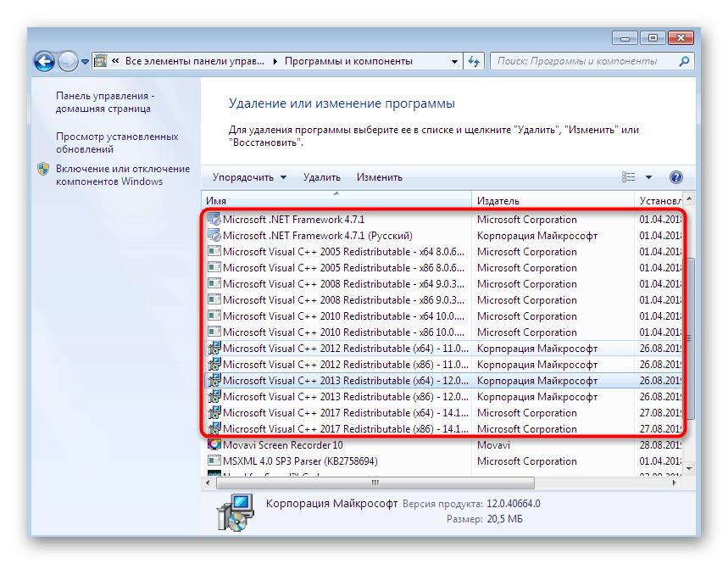Select Visual C++ 2010 x86 entry icon
Screen dimensions: 728x564
coord(214,332)
